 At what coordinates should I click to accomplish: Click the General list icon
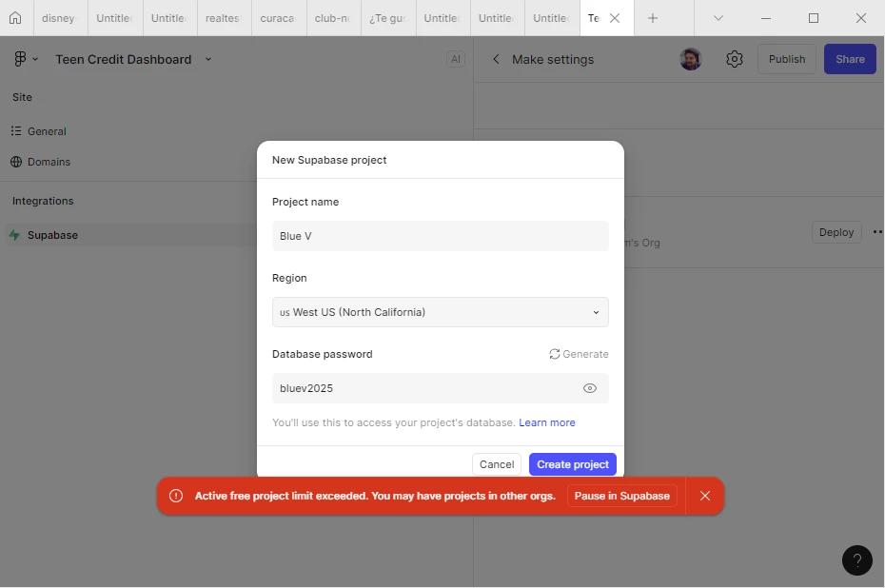(x=16, y=131)
